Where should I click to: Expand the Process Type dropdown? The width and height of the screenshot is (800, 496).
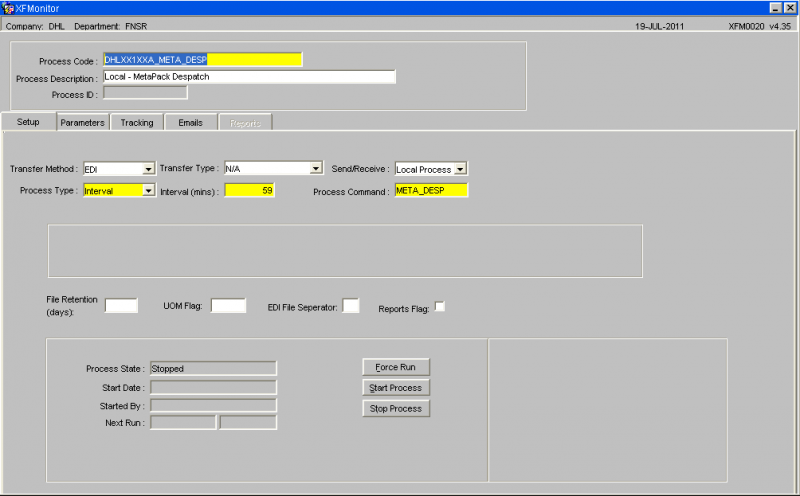[x=148, y=190]
